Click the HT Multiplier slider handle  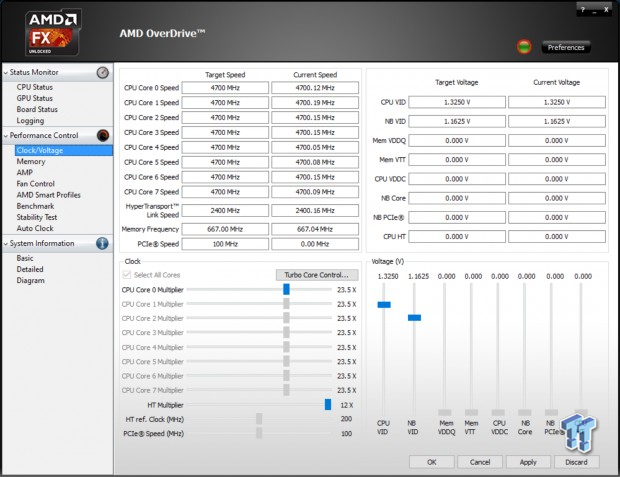click(327, 404)
